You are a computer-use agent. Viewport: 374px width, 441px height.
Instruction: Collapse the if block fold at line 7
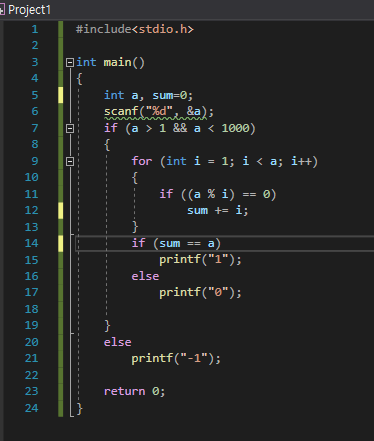click(70, 128)
